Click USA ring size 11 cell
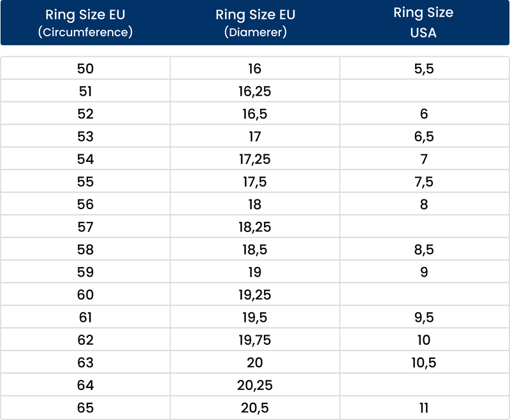510x420 pixels. [x=424, y=408]
